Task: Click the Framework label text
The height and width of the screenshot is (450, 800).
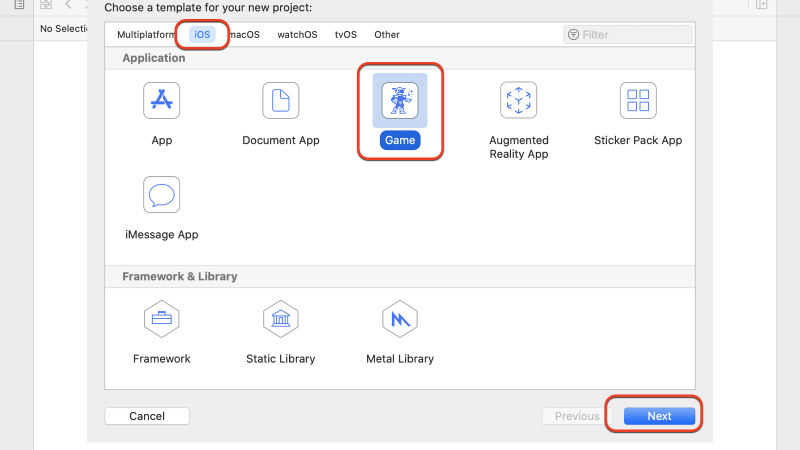Action: coord(161,359)
